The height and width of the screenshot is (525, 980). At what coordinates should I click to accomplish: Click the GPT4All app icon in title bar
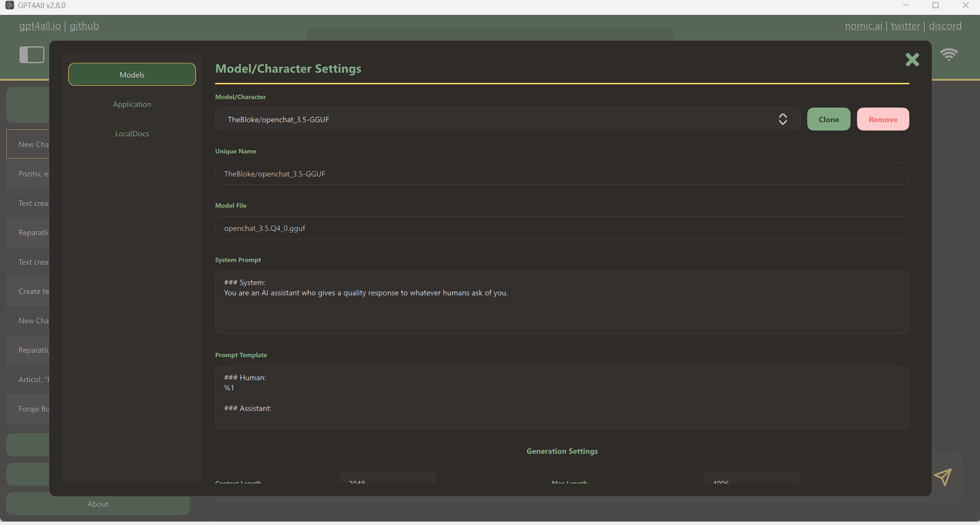9,6
